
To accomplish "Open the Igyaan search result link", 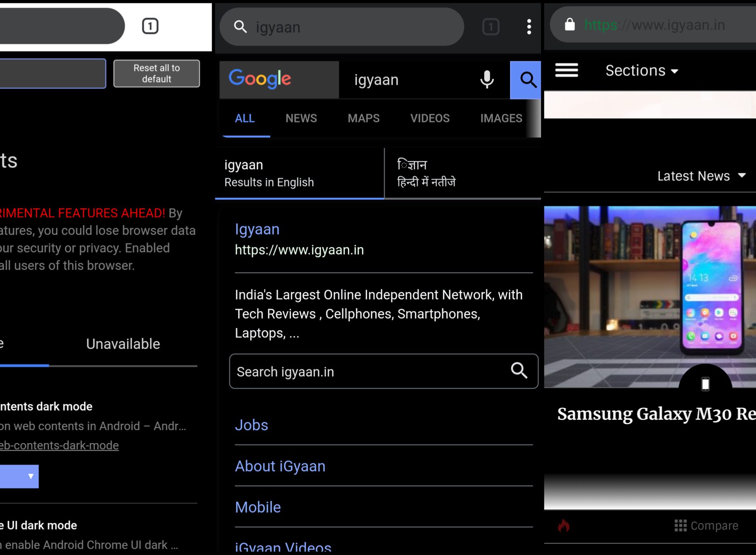I will tap(257, 229).
